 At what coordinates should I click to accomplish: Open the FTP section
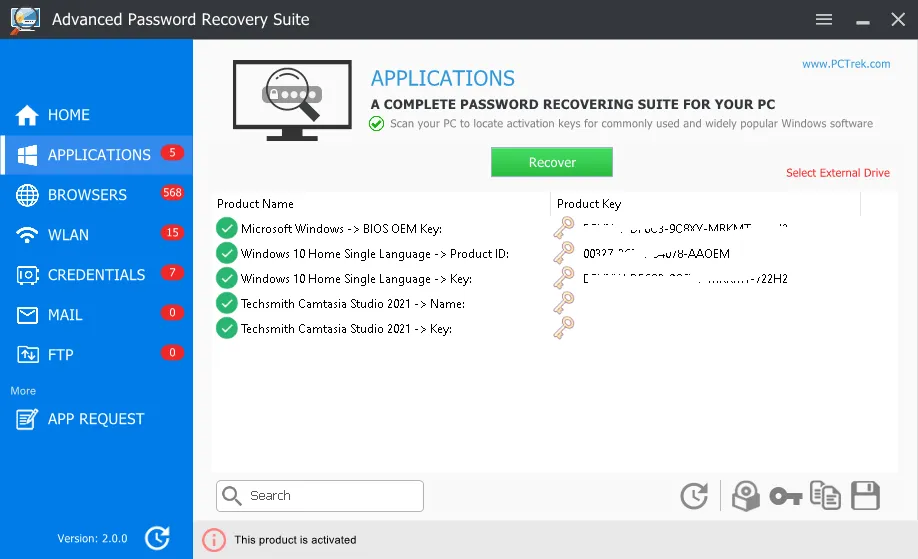point(60,355)
